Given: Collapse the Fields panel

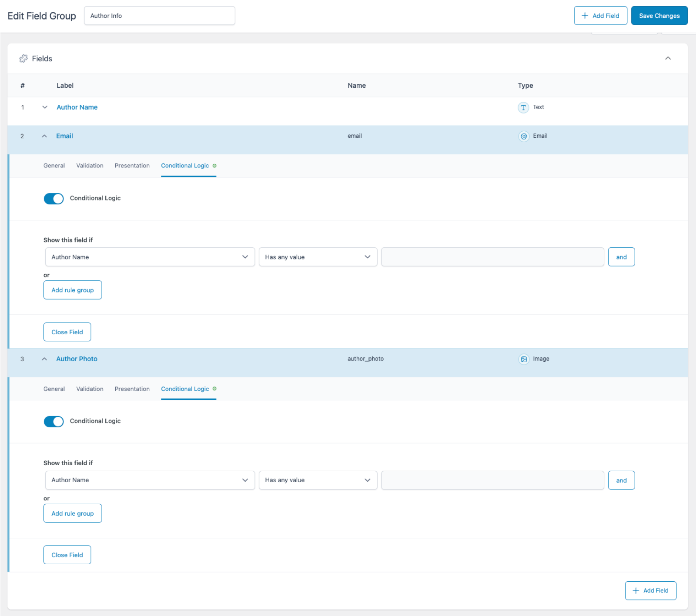Looking at the screenshot, I should pos(668,59).
